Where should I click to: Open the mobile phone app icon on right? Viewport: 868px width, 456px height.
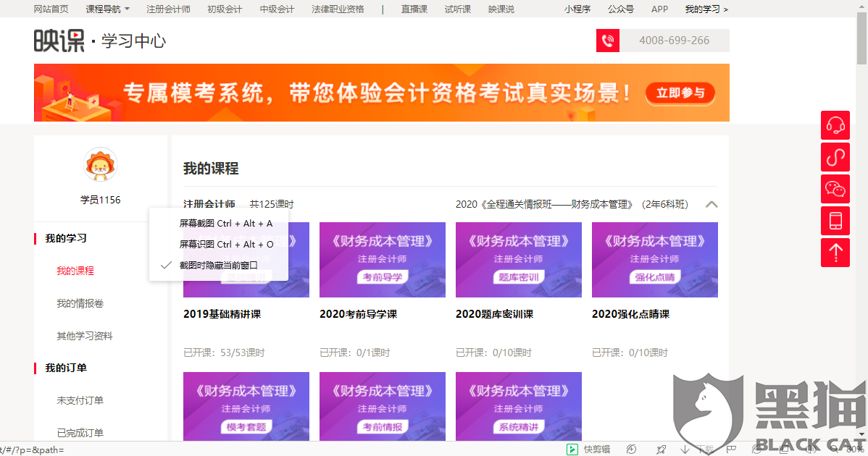[835, 221]
